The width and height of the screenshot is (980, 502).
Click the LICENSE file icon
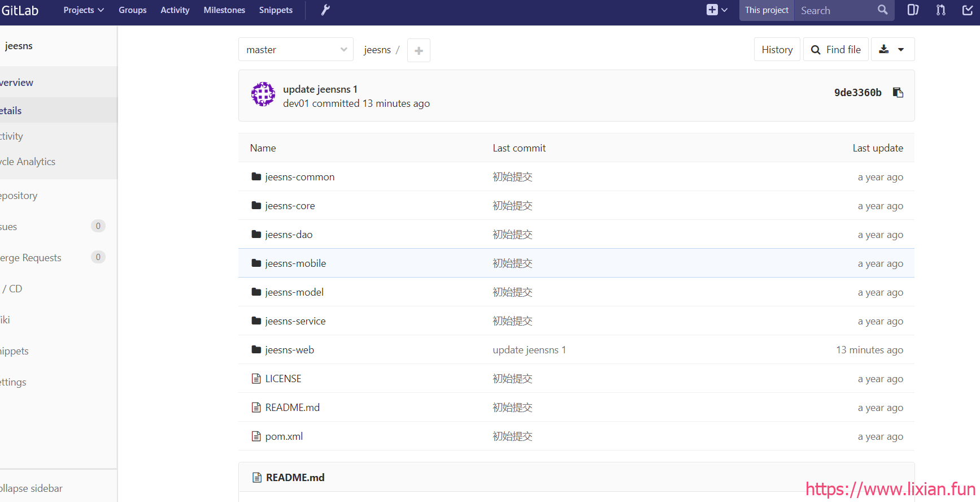click(x=256, y=379)
